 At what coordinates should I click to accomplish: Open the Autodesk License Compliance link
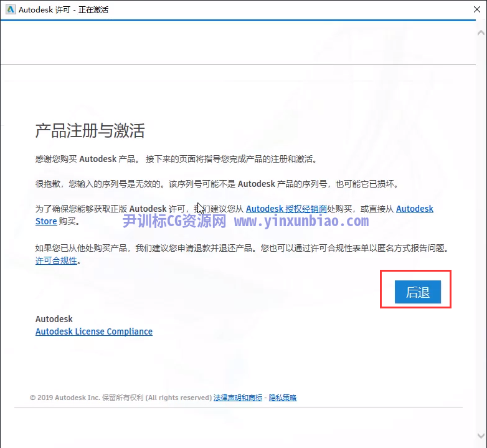(94, 331)
